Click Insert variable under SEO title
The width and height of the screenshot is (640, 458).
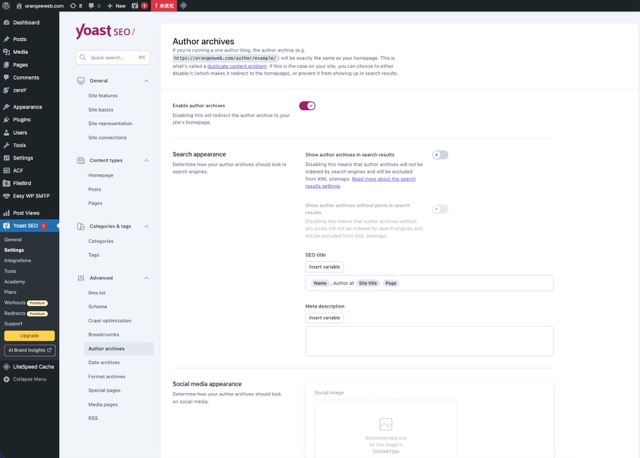tap(324, 267)
